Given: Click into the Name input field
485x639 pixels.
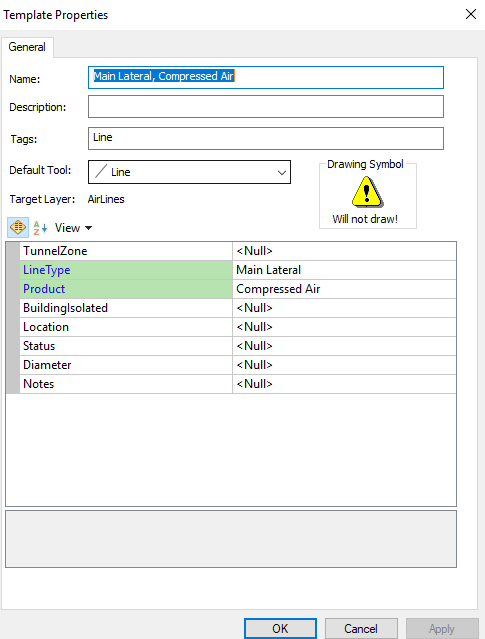Looking at the screenshot, I should pyautogui.click(x=266, y=77).
